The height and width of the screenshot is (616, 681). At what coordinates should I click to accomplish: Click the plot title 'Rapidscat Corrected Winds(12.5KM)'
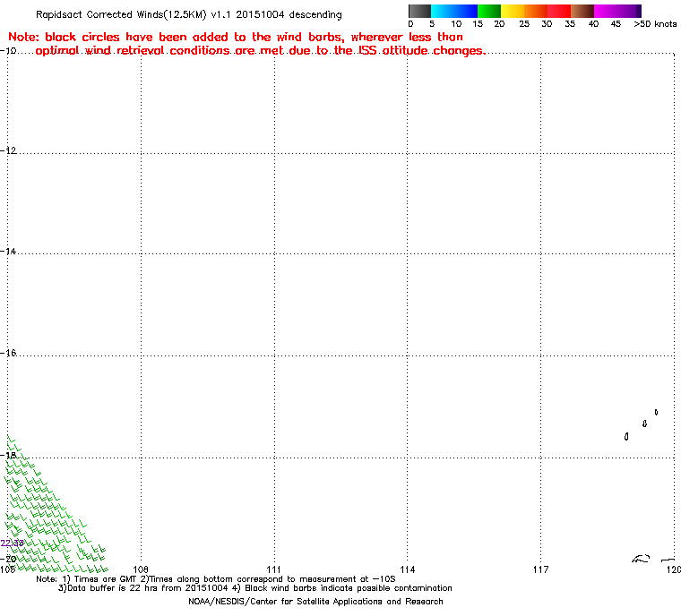tap(188, 14)
